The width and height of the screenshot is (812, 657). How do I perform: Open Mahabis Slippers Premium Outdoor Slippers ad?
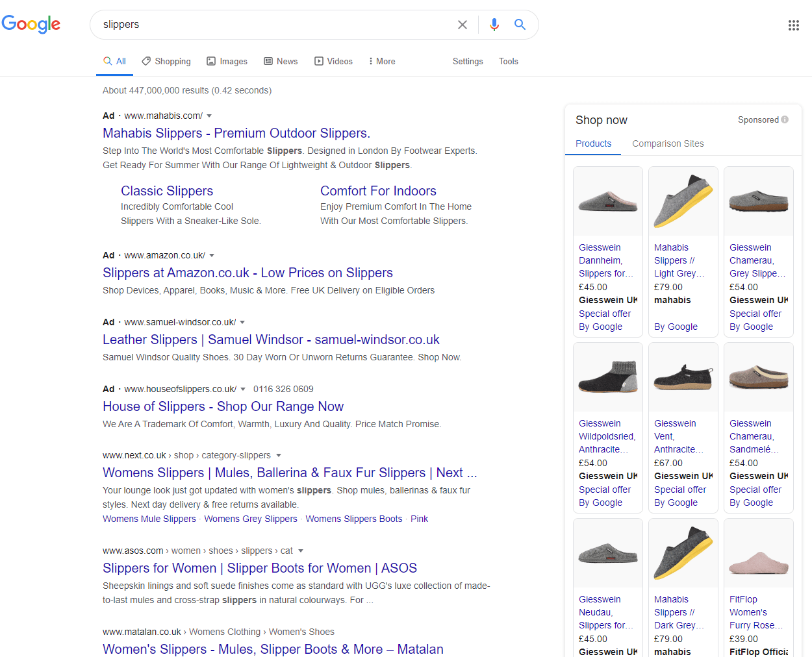coord(236,133)
